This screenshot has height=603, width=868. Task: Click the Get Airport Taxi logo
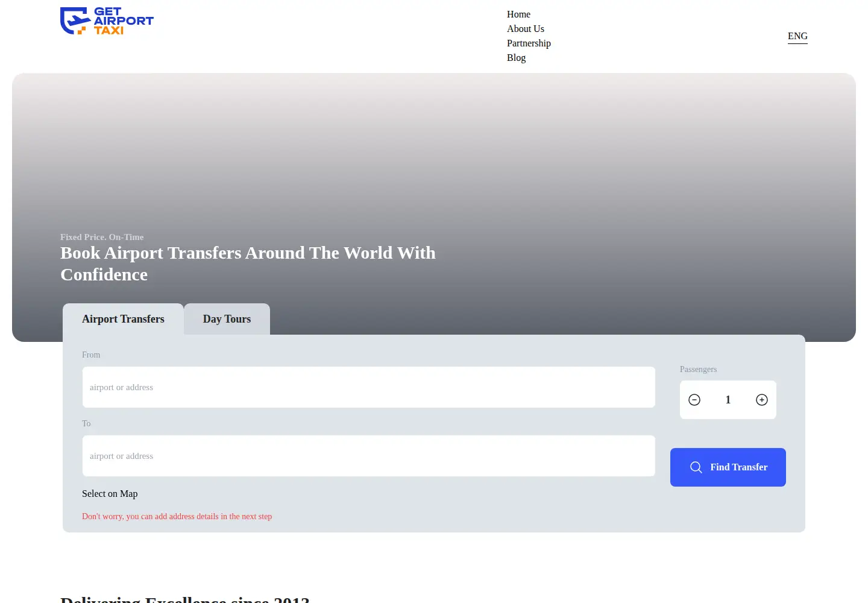point(107,21)
